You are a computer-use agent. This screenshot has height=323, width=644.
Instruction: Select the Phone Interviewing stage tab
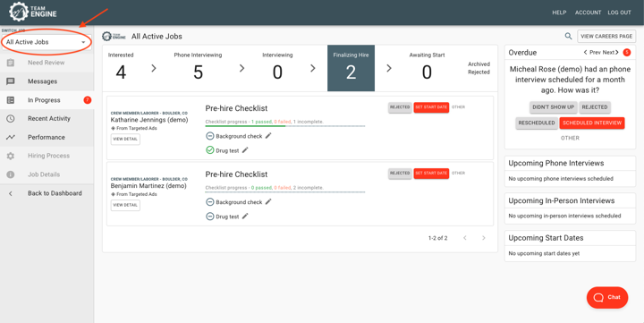pyautogui.click(x=198, y=67)
